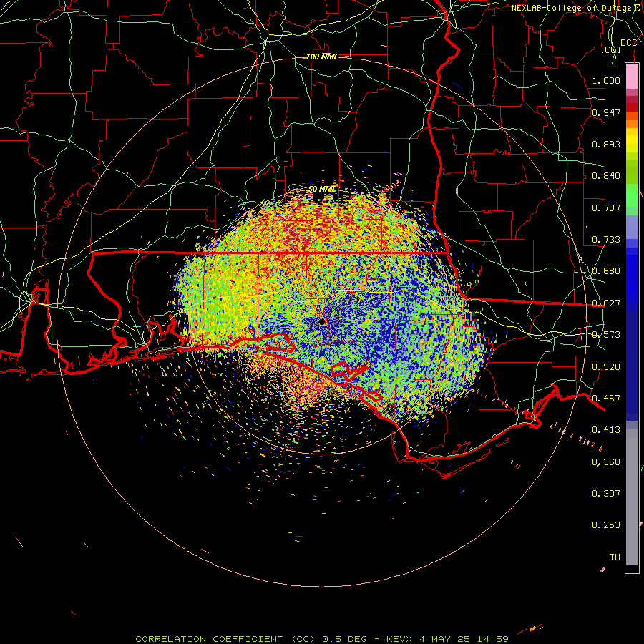Select the 0.787 legend value
644x644 pixels.
606,208
